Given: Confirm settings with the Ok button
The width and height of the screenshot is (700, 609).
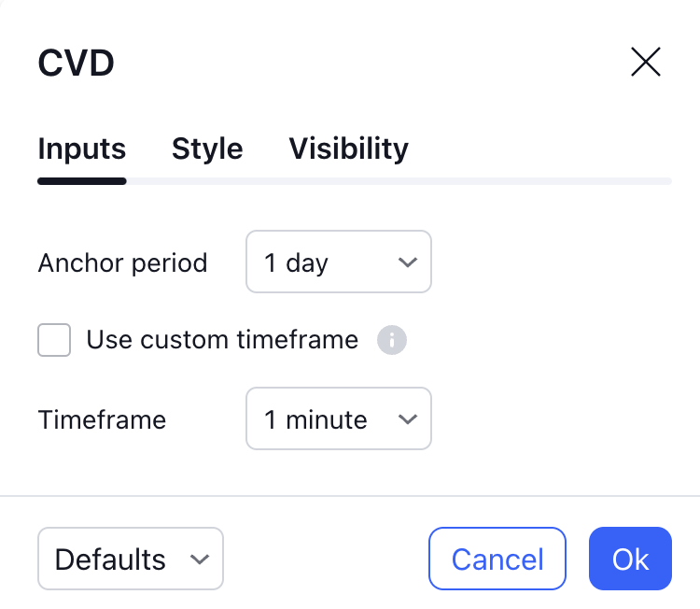Looking at the screenshot, I should (630, 559).
